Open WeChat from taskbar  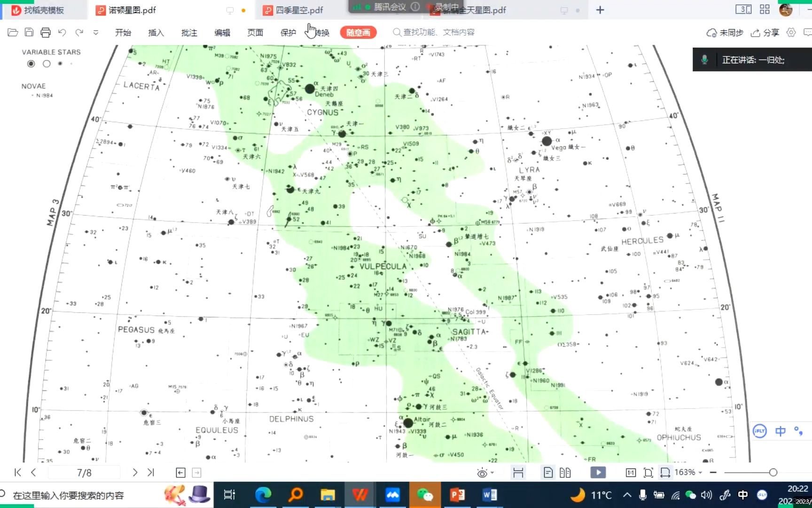[425, 495]
